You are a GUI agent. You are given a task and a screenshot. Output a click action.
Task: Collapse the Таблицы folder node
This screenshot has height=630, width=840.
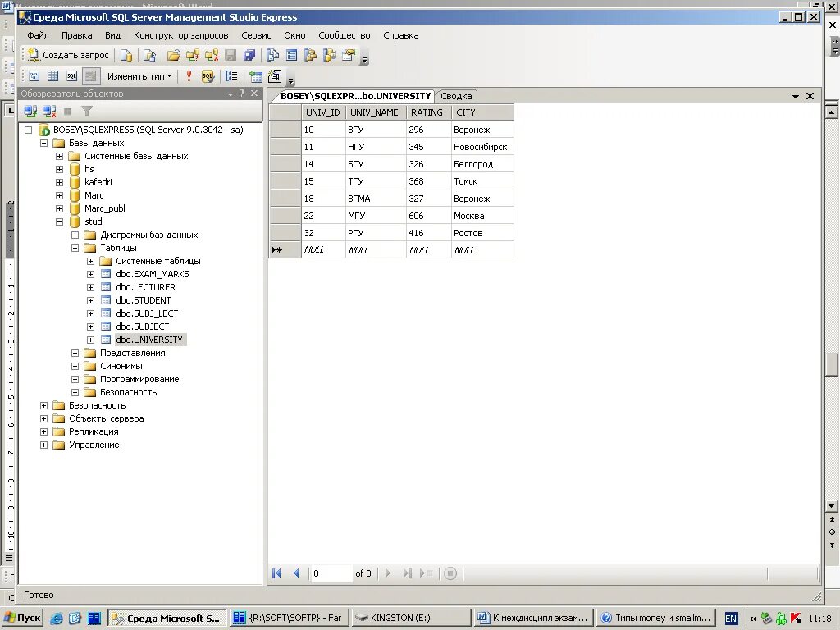pyautogui.click(x=75, y=248)
